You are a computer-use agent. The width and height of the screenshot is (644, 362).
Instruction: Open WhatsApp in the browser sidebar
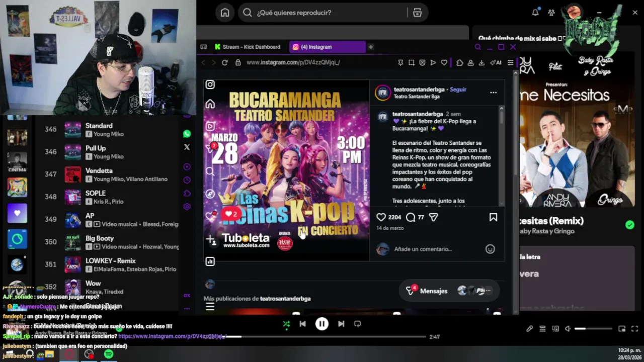point(187,134)
